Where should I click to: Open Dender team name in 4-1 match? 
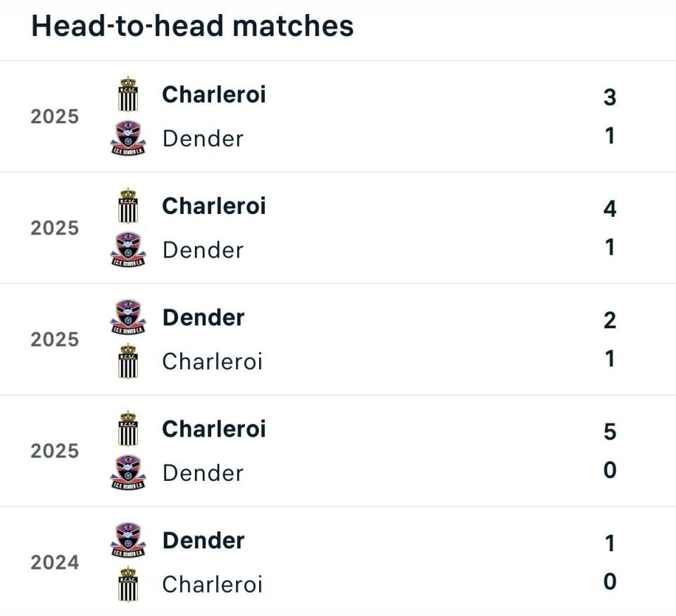pos(203,250)
